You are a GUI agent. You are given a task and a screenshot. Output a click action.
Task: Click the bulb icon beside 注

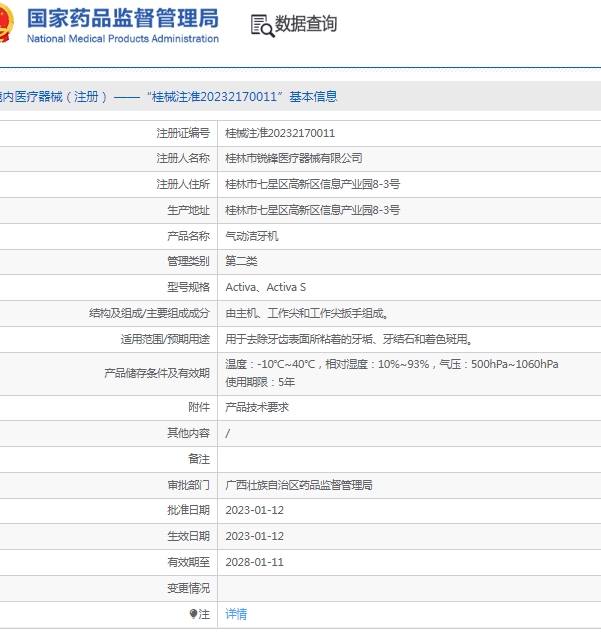193,614
